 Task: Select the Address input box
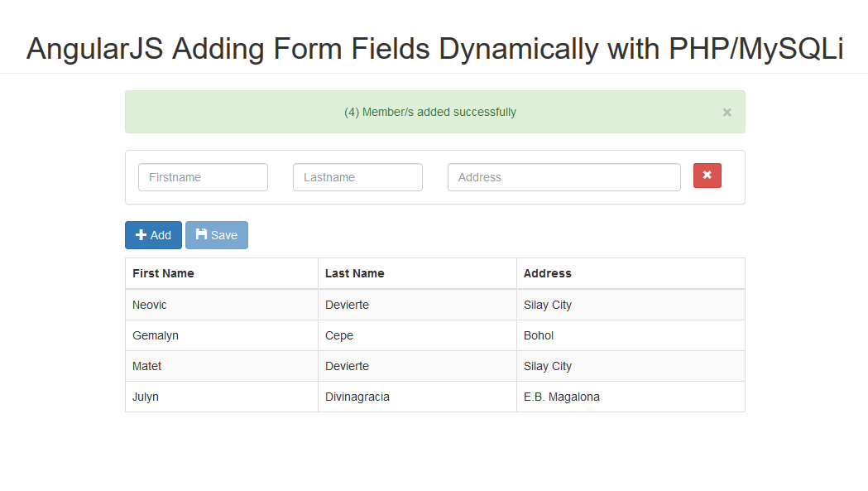(563, 177)
